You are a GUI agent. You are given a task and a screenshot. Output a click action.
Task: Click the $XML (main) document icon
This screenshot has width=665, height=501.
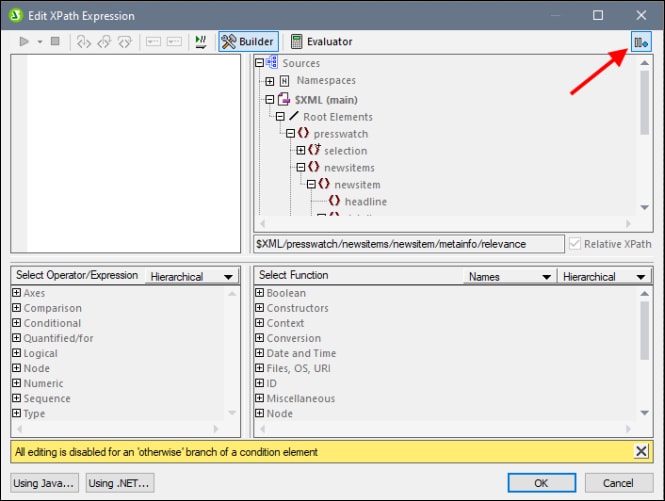pyautogui.click(x=284, y=99)
